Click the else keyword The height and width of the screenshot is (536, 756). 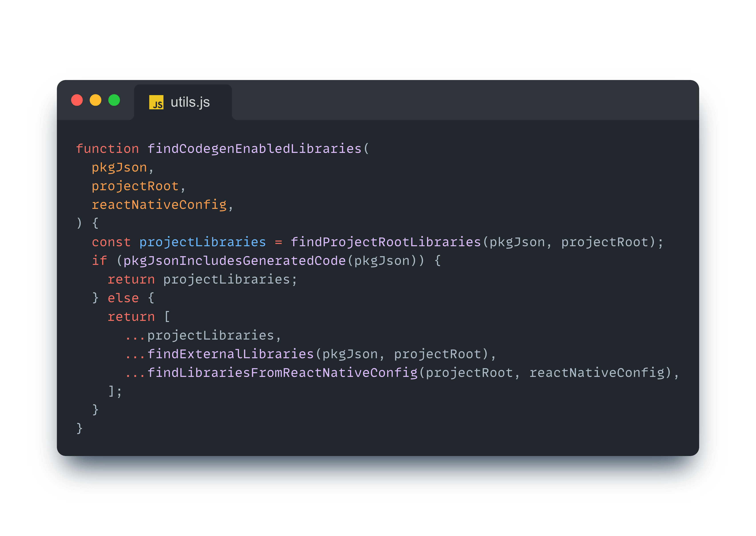point(123,298)
